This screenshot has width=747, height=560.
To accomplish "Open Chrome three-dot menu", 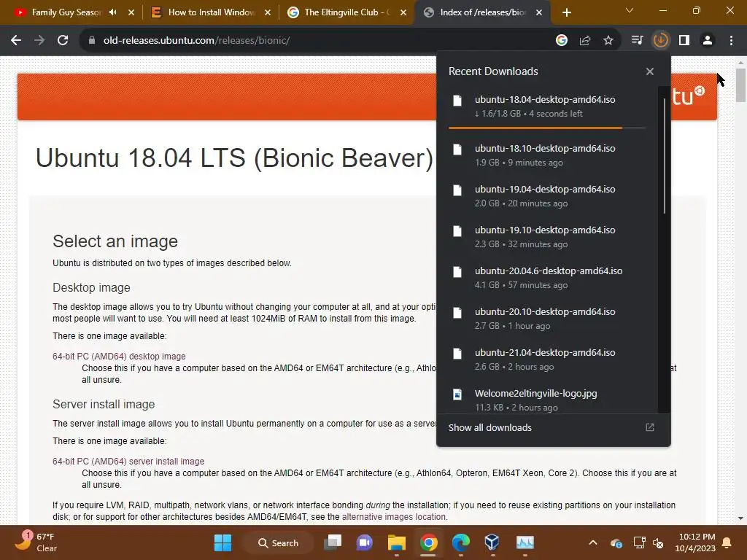I will coord(731,41).
